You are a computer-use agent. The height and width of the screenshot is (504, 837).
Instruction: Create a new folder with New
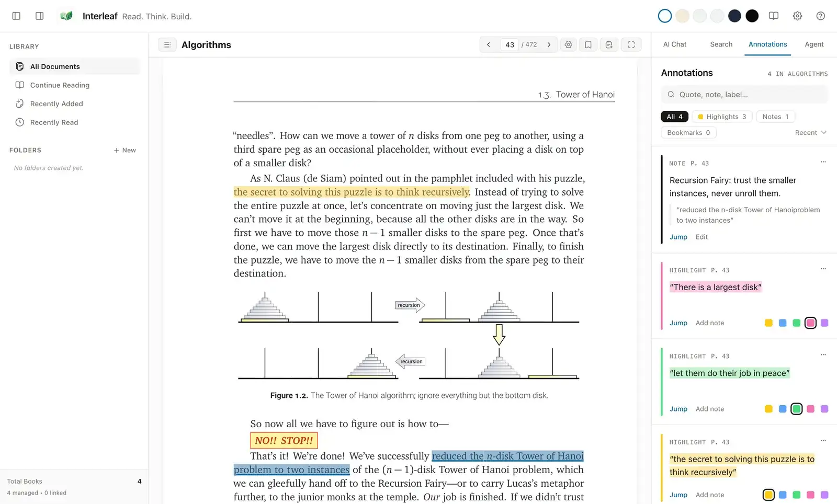pos(125,150)
